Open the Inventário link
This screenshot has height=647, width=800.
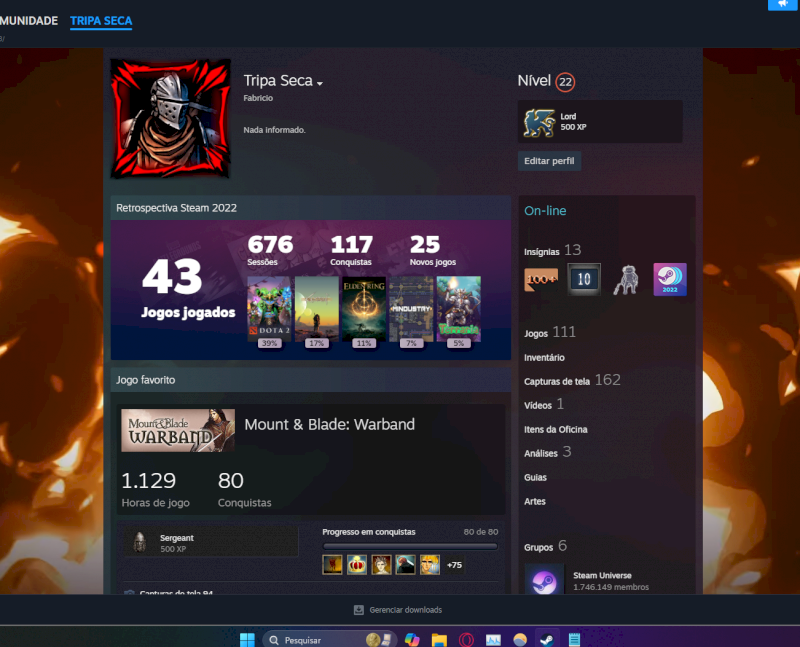544,358
